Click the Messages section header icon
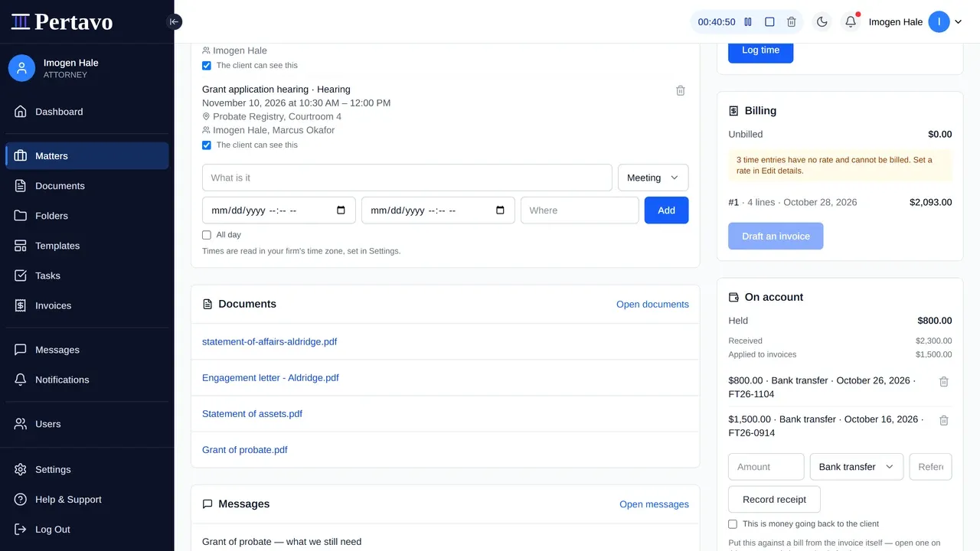The image size is (980, 551). tap(207, 504)
